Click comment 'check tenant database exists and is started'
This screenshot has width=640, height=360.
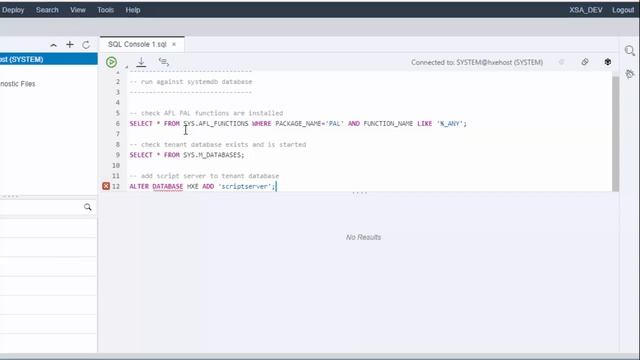pyautogui.click(x=218, y=144)
